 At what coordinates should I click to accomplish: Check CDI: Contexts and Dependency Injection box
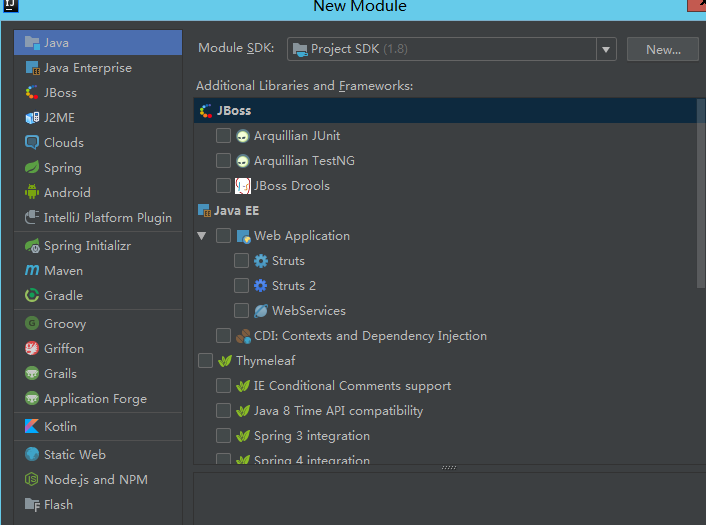point(223,335)
